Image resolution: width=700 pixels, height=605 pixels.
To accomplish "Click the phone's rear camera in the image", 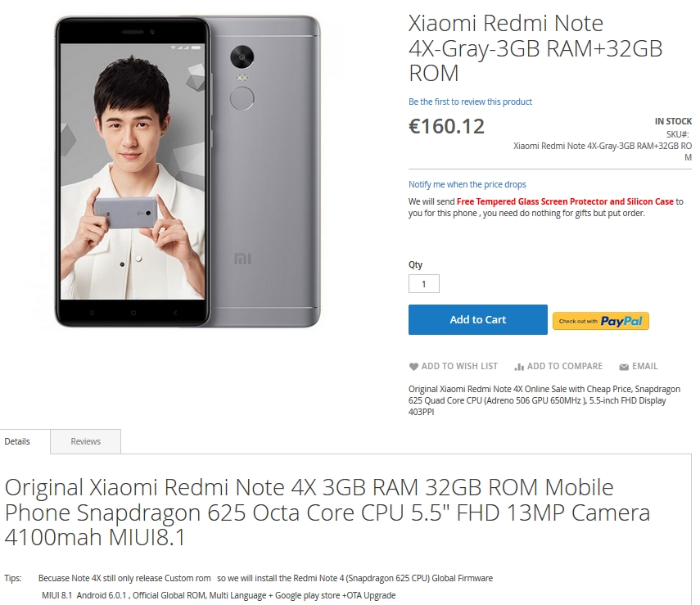I will (242, 56).
